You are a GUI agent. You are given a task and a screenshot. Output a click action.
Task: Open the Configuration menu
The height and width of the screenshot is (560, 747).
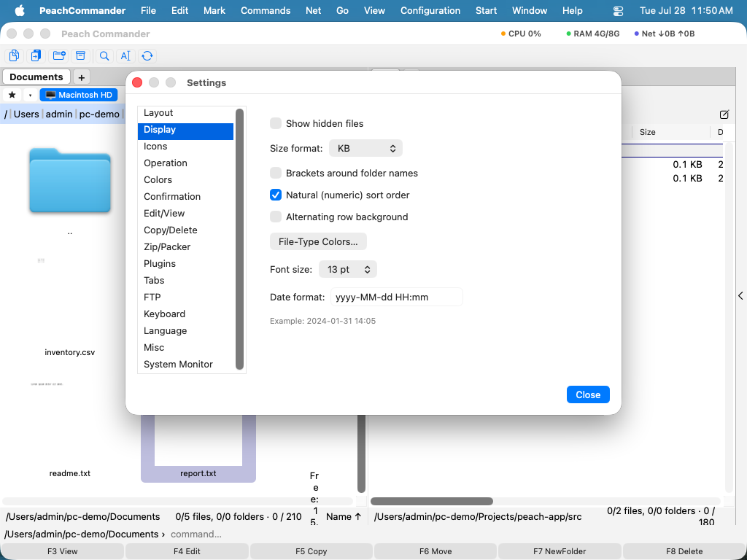coord(430,10)
